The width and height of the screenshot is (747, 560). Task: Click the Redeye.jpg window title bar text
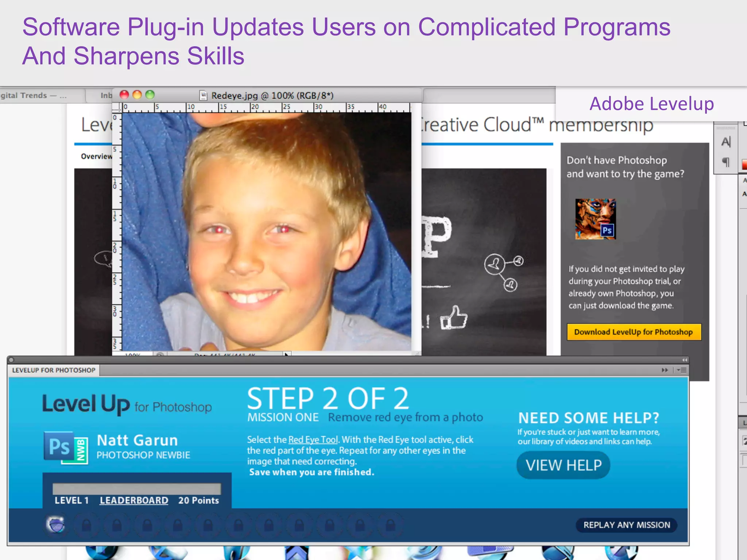coord(272,96)
